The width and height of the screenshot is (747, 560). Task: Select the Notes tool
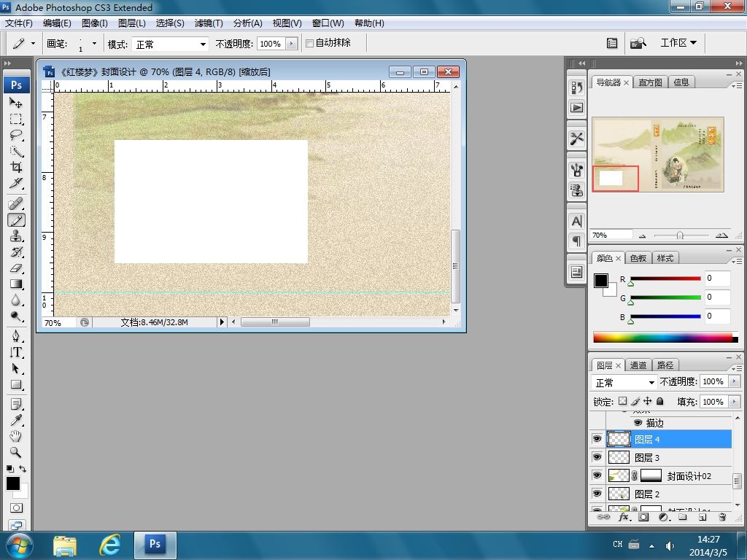(16, 404)
